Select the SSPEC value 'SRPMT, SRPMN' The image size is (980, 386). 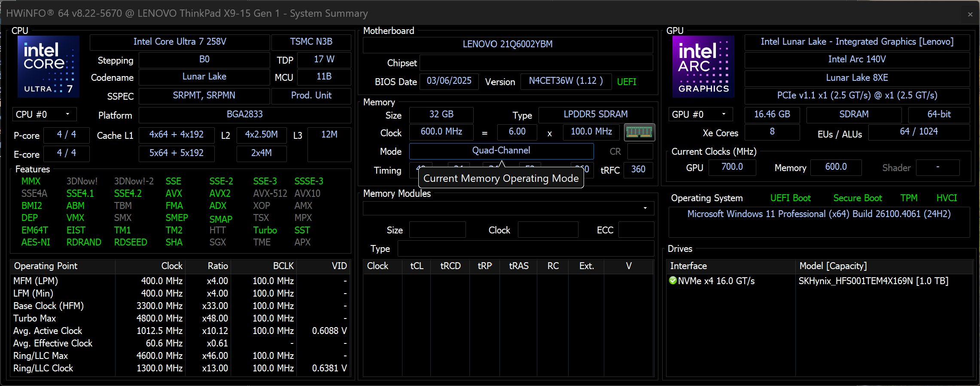[x=204, y=95]
